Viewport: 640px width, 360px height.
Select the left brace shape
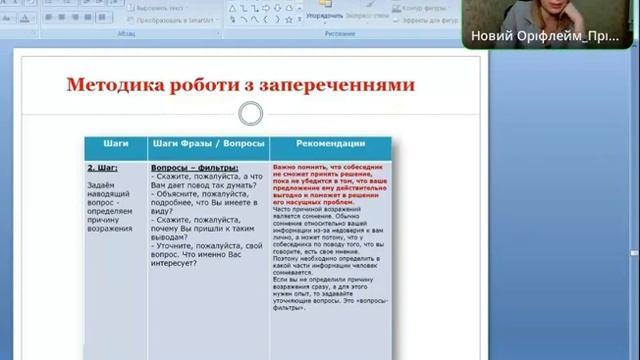266,19
